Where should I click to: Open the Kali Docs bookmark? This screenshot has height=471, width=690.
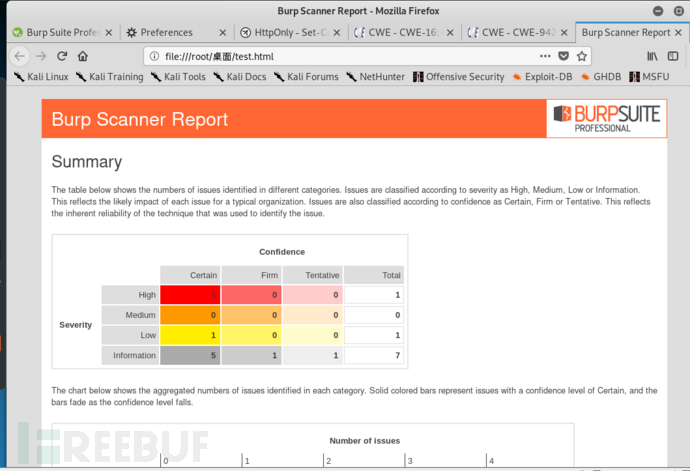click(240, 77)
